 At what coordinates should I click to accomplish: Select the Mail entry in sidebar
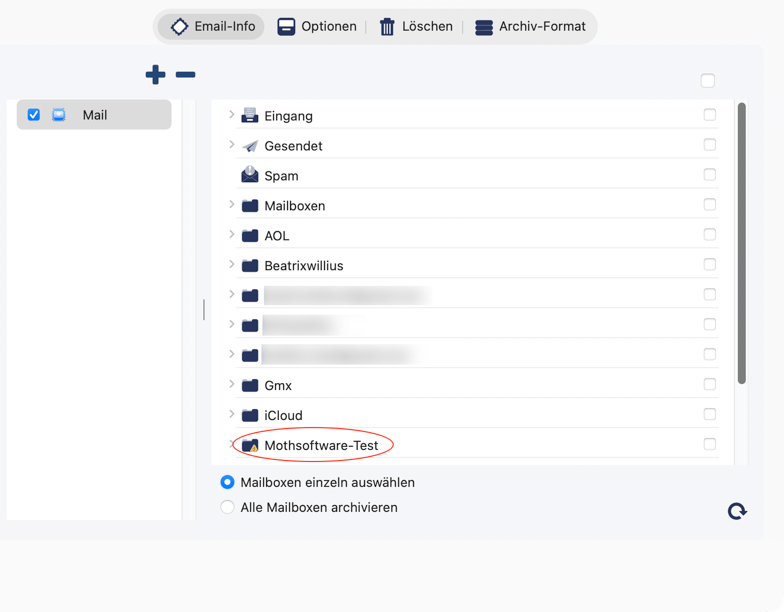click(x=95, y=115)
